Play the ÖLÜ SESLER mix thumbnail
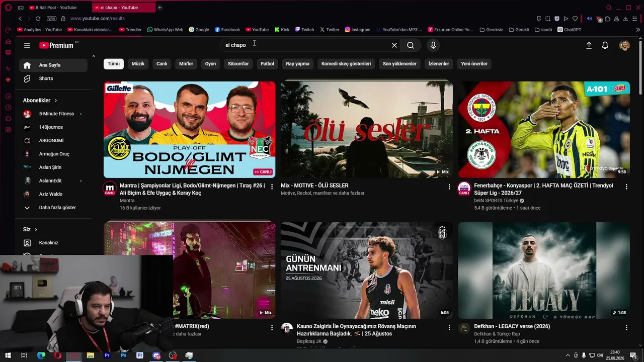Screen dimensions: 644x362 tap(367, 130)
